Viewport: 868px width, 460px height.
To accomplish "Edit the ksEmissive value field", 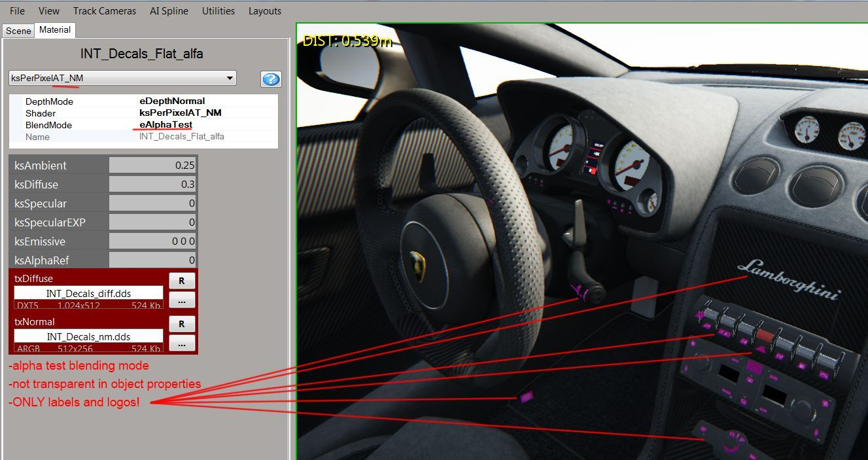I will [153, 241].
